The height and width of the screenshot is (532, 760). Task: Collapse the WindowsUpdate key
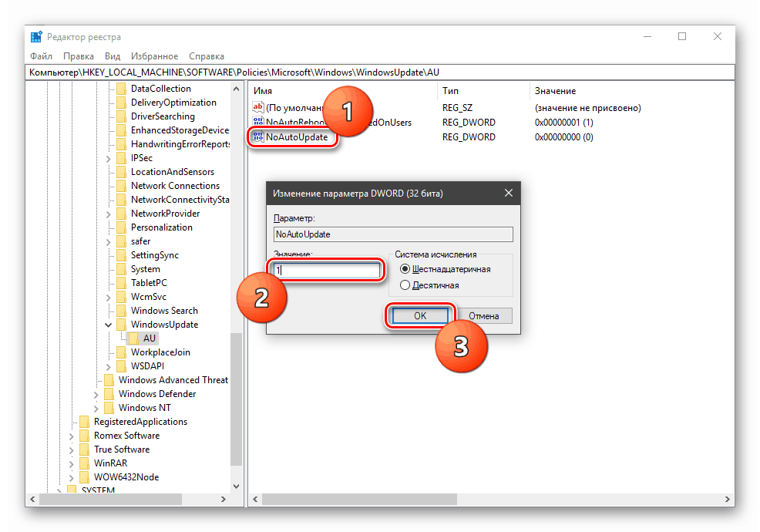[x=108, y=325]
